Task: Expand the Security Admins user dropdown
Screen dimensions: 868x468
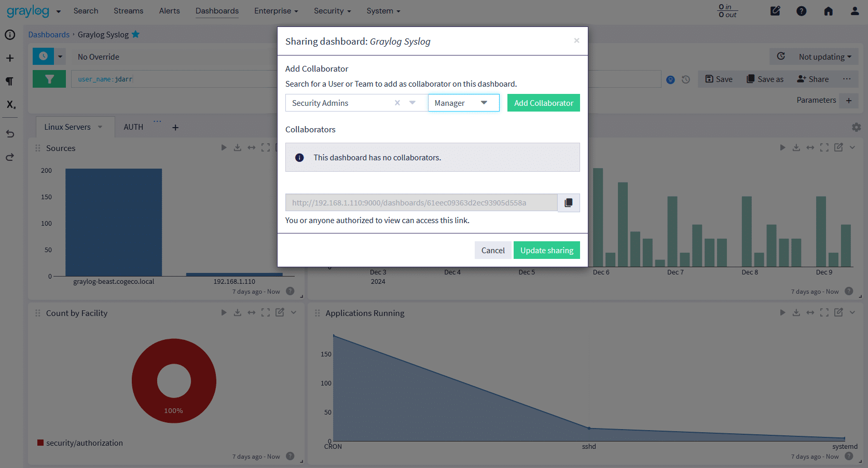Action: click(x=412, y=103)
